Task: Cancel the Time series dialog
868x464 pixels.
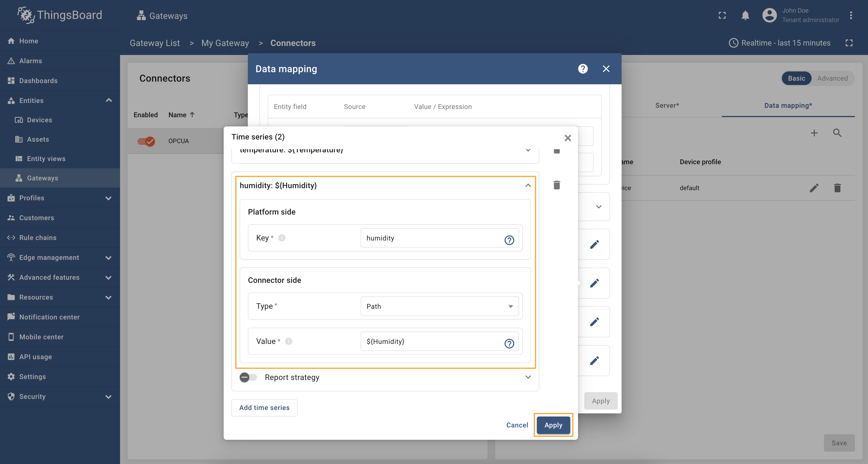Action: pyautogui.click(x=517, y=425)
